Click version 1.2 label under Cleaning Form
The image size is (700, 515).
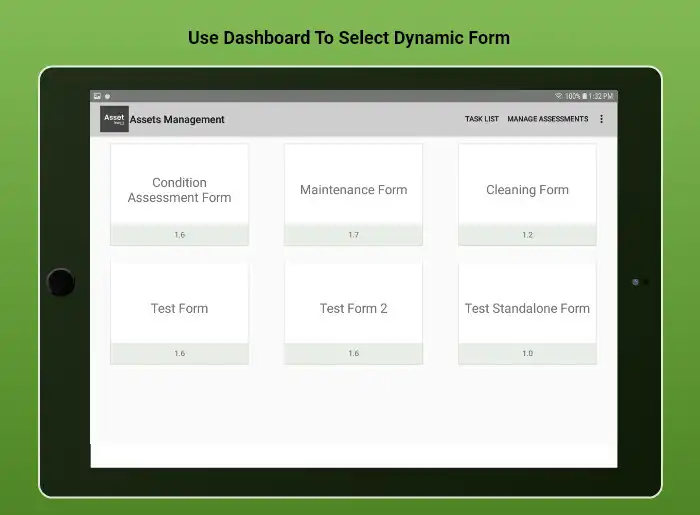[x=527, y=235]
